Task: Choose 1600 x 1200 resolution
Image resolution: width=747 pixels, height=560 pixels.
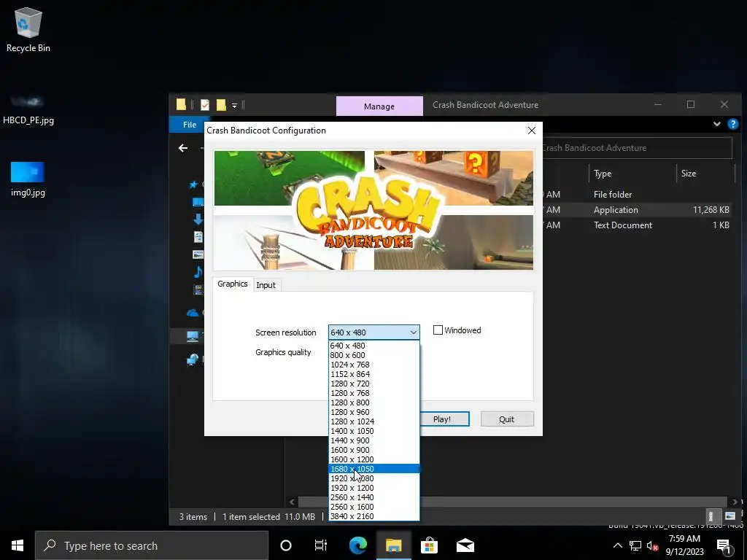Action: pyautogui.click(x=374, y=459)
